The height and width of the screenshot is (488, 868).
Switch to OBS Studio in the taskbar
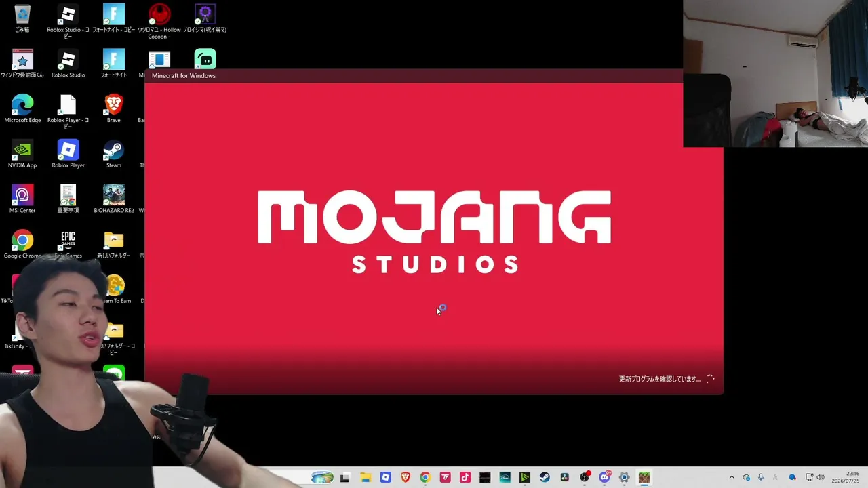click(585, 477)
